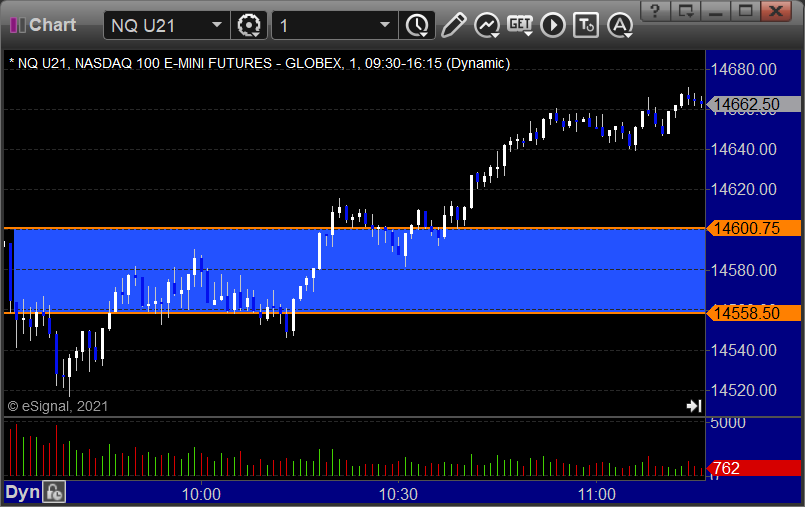The width and height of the screenshot is (805, 507).
Task: Click the 10:30 time axis label
Action: [x=398, y=494]
